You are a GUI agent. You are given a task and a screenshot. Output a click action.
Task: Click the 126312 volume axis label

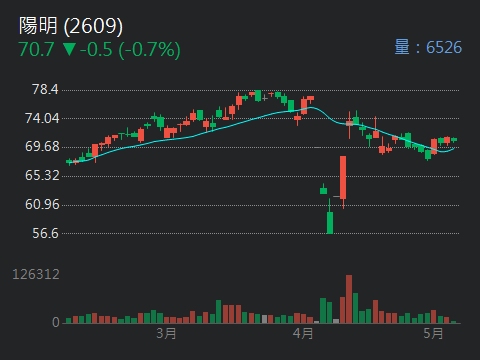(36, 274)
